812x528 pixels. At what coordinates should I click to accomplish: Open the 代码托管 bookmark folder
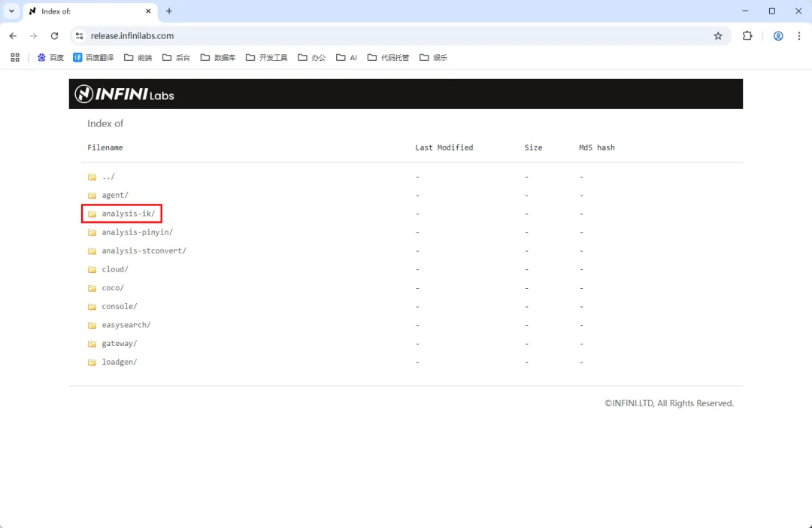tap(389, 57)
